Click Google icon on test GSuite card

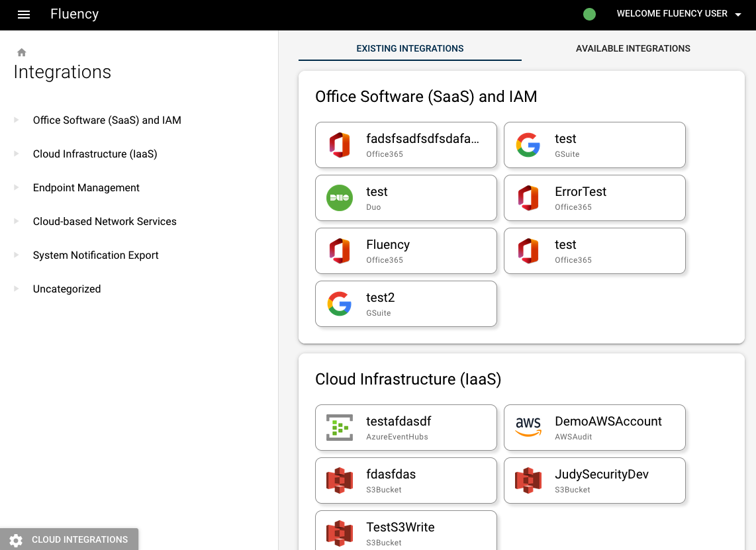(x=528, y=144)
